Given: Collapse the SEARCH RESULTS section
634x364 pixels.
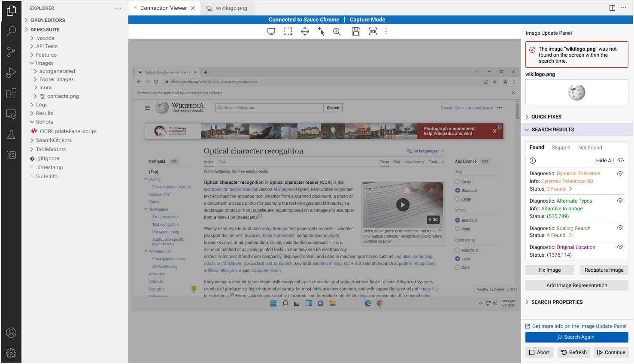Looking at the screenshot, I should (576, 130).
